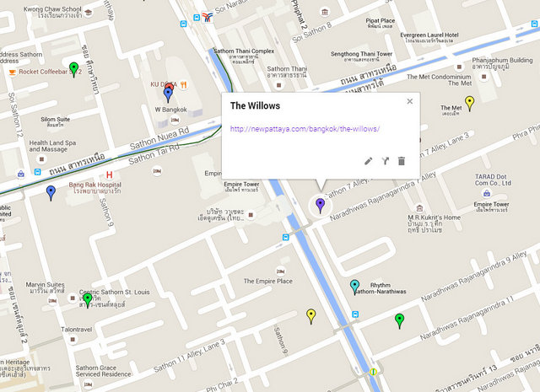Click the 'The Empire Place' label

coord(268,282)
